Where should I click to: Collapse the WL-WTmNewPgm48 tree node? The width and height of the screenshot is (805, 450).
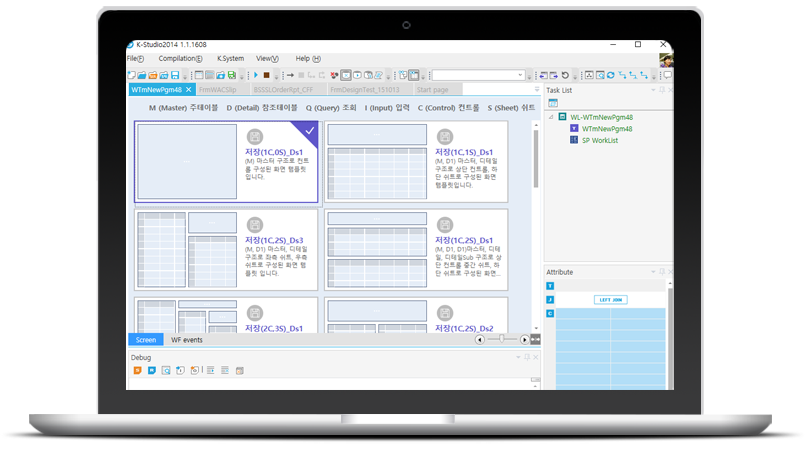click(550, 117)
